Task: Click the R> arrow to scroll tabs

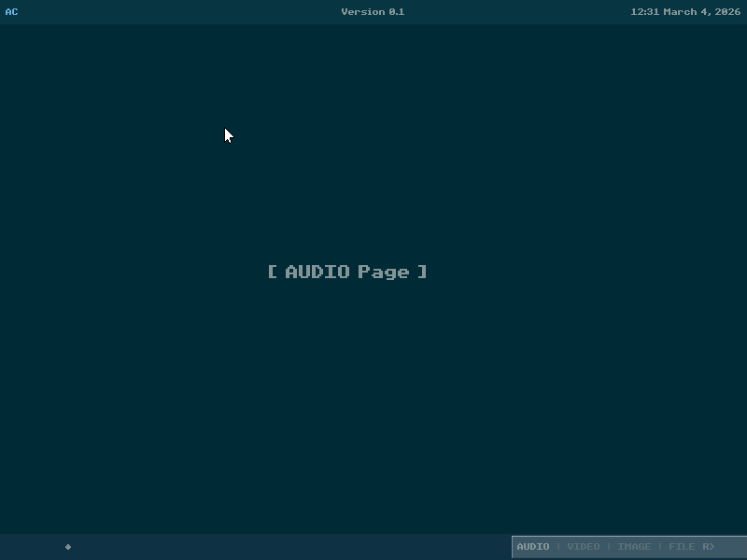Action: [709, 547]
